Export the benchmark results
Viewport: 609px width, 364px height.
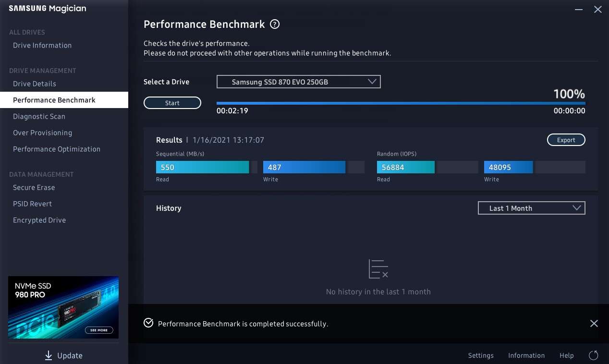click(566, 140)
